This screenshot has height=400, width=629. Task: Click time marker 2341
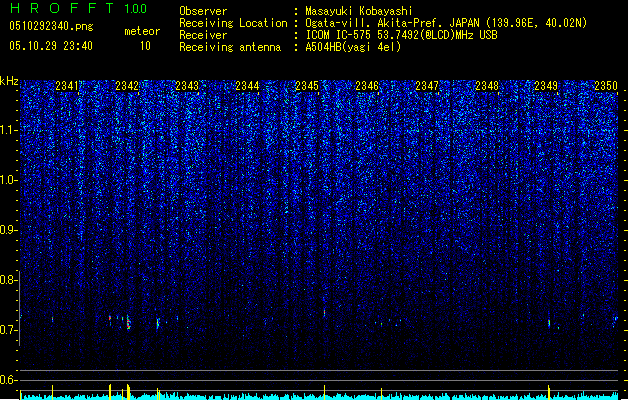(67, 86)
